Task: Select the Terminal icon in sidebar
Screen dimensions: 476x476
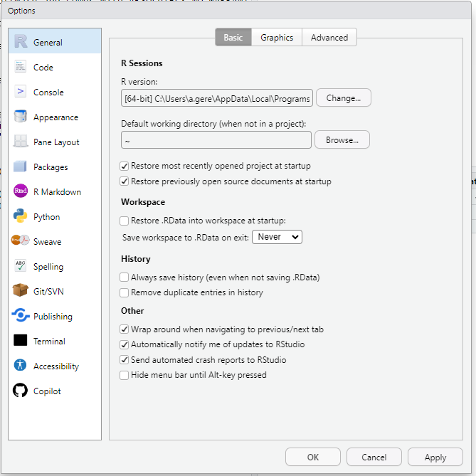Action: pyautogui.click(x=21, y=342)
